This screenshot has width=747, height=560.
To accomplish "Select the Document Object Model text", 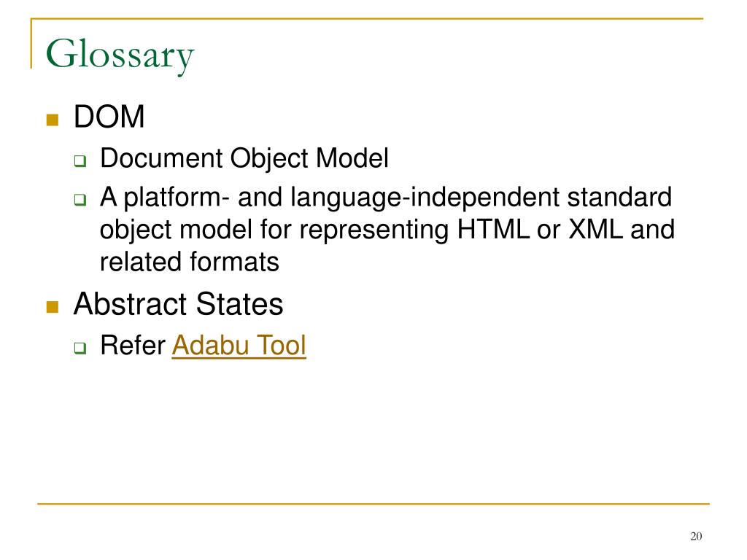I will [244, 158].
